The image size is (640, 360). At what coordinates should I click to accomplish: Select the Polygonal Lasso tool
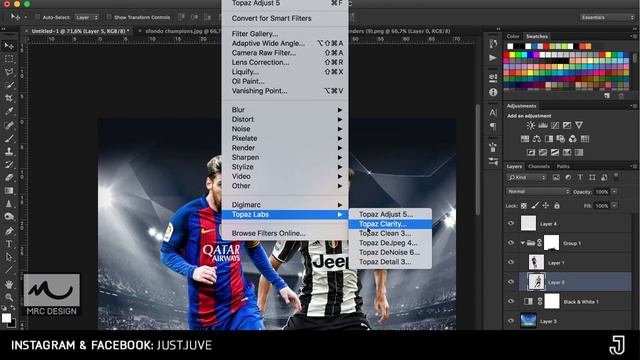[9, 72]
